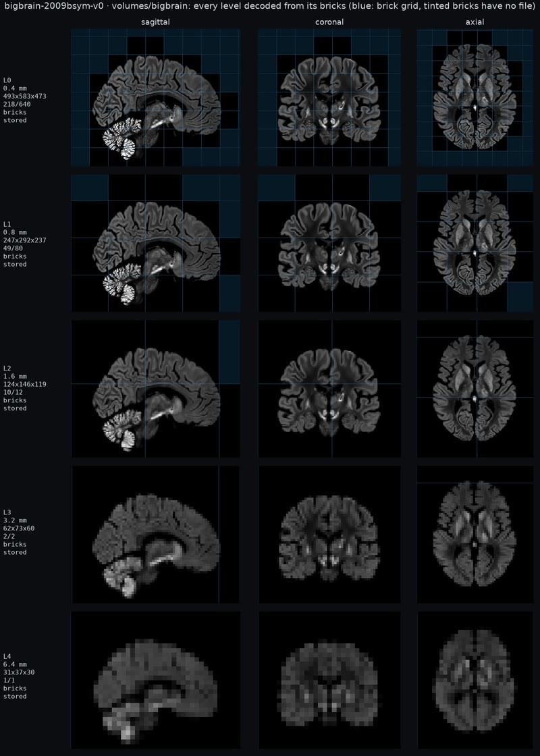Select the "62x73x60" dimensions text
540x756 pixels.
tap(19, 528)
